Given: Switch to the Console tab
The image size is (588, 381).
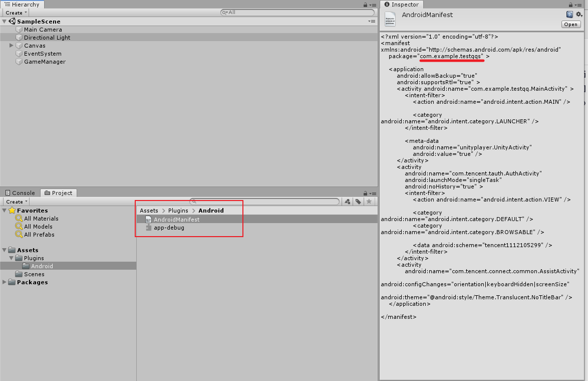Looking at the screenshot, I should point(20,193).
